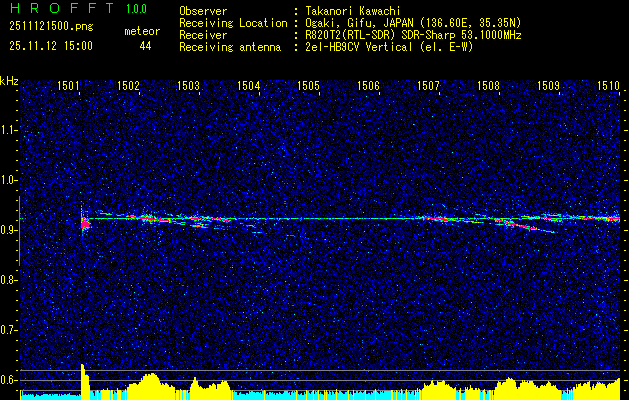The height and width of the screenshot is (400, 629).
Task: Click the 1505 time marker
Action: 308,85
